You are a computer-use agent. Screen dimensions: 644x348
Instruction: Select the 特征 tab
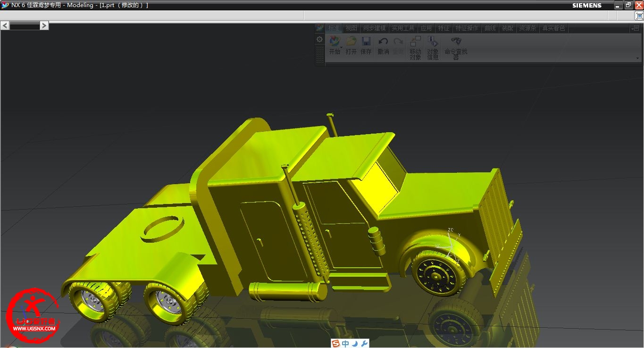(x=444, y=28)
